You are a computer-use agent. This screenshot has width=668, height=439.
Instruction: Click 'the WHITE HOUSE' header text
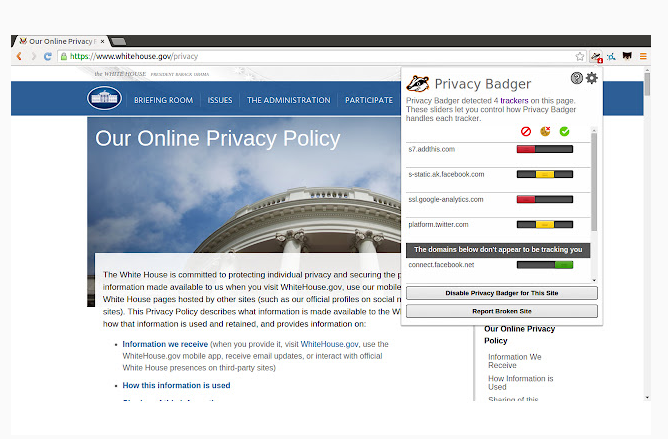tap(120, 74)
